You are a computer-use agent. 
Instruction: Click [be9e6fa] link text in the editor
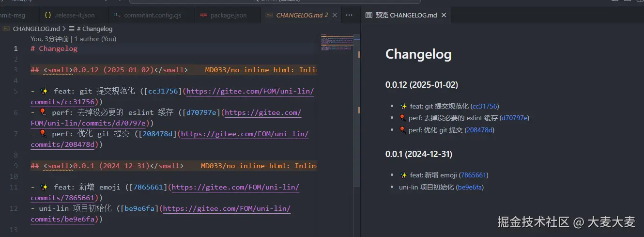(140, 208)
